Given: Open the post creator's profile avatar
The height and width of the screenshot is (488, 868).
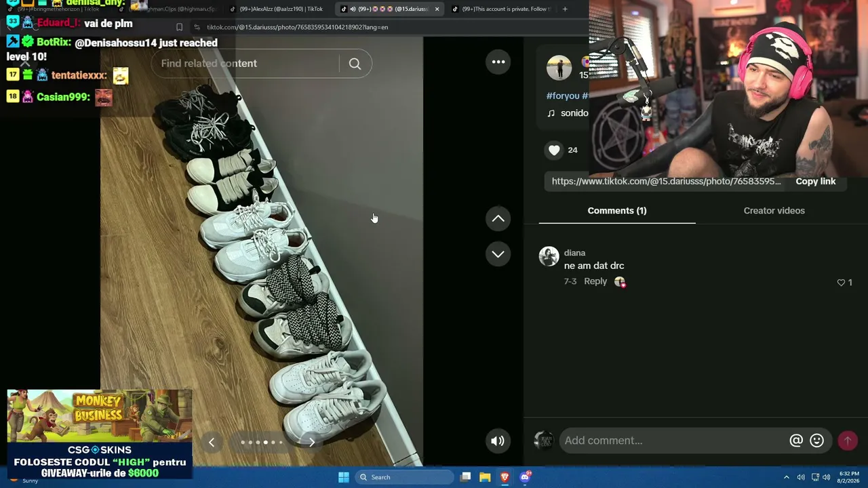Looking at the screenshot, I should click(559, 68).
